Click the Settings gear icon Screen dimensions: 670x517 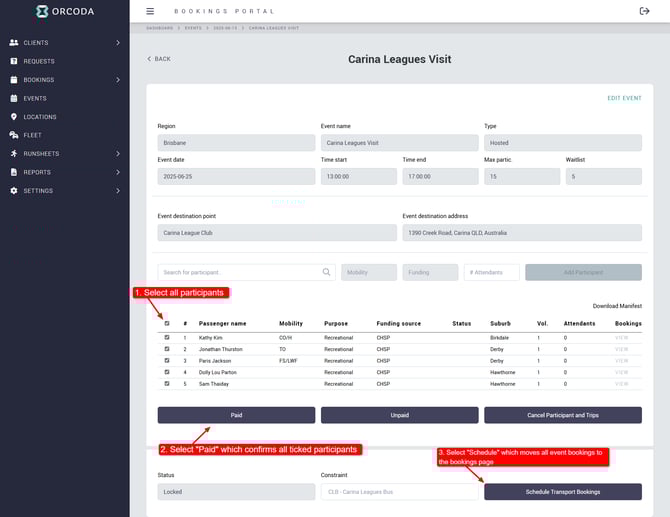click(14, 191)
